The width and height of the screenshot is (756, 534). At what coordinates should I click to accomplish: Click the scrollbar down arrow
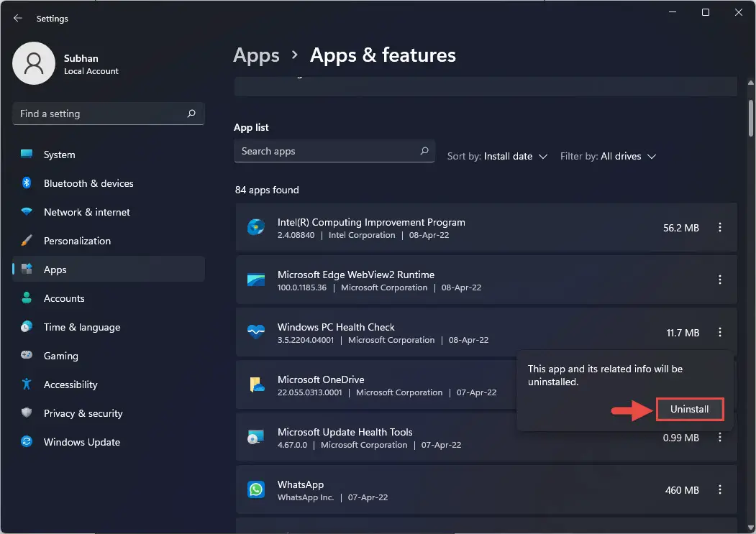pos(751,528)
